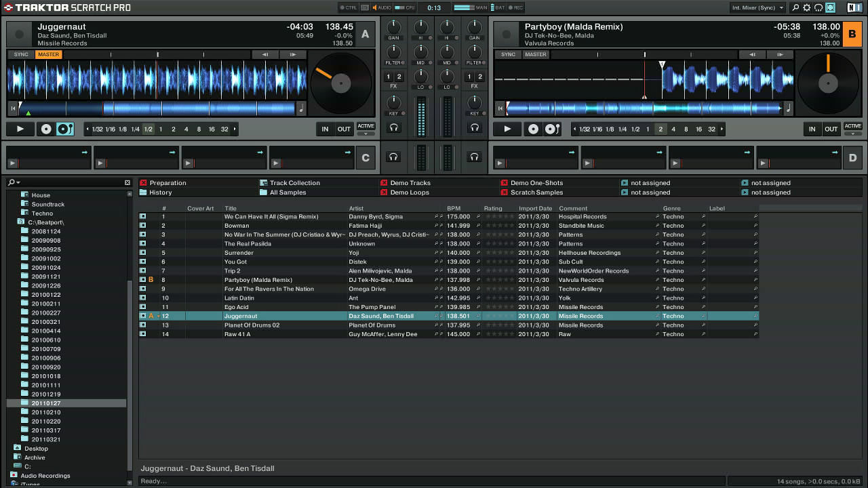The width and height of the screenshot is (868, 488).
Task: Click the Deck B waveform stripe overview
Action: pos(644,108)
